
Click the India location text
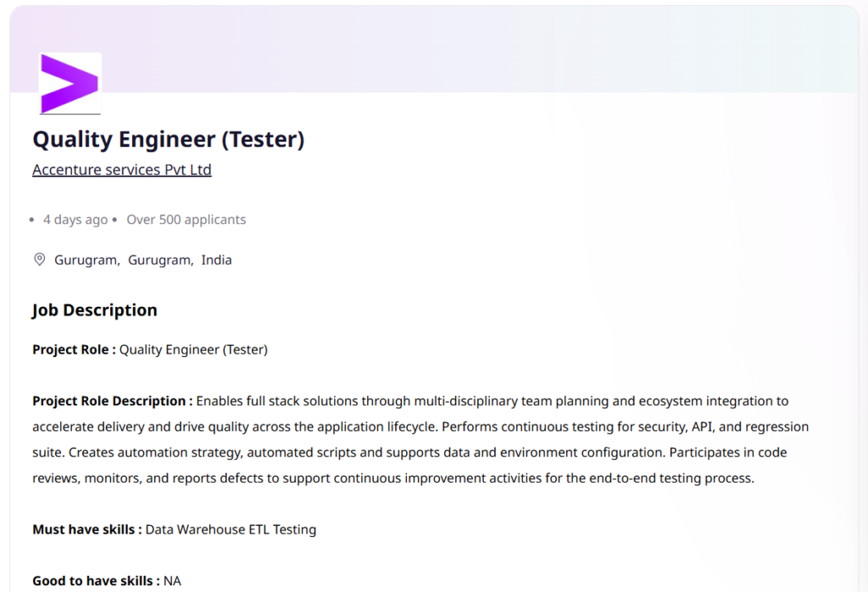pos(216,260)
